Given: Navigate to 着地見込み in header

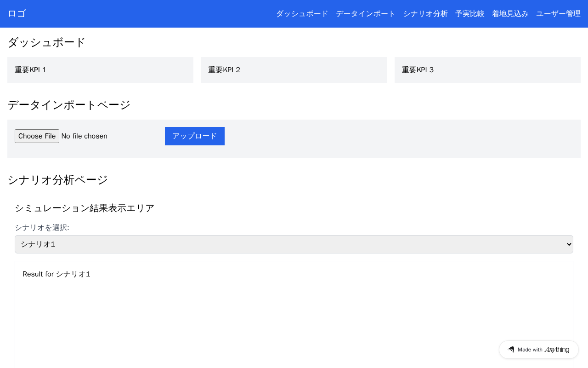Looking at the screenshot, I should coord(510,14).
